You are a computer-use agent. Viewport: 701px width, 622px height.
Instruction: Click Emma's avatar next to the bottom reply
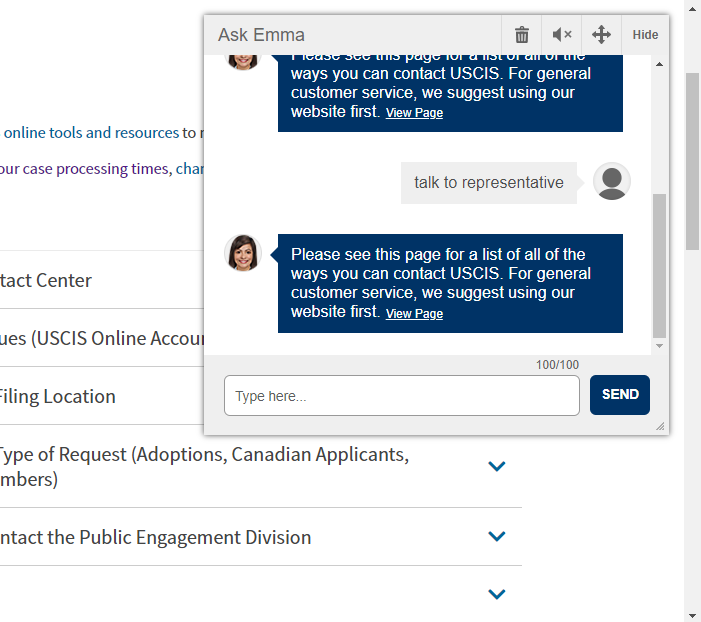click(243, 253)
